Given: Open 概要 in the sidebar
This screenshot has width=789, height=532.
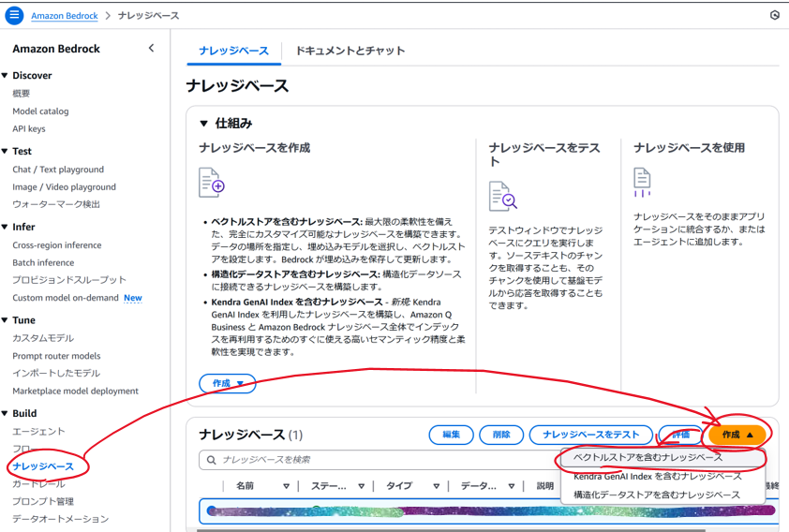Looking at the screenshot, I should (22, 94).
